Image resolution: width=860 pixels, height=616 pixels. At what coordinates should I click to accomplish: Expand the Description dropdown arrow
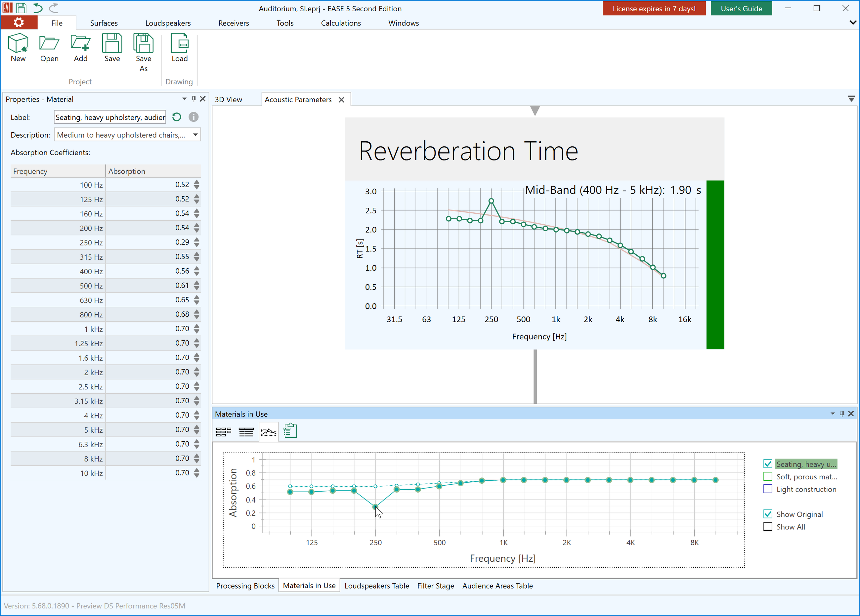195,135
